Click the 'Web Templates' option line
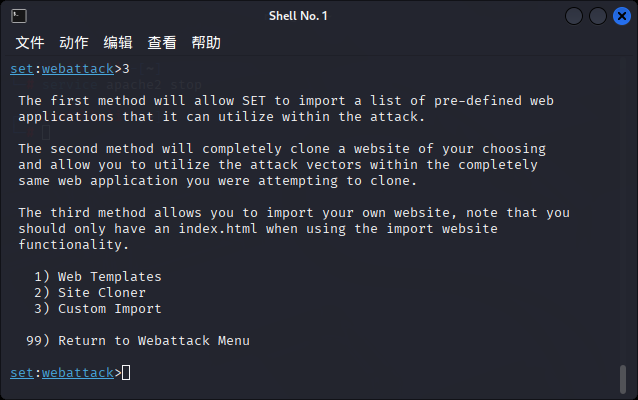 (98, 277)
